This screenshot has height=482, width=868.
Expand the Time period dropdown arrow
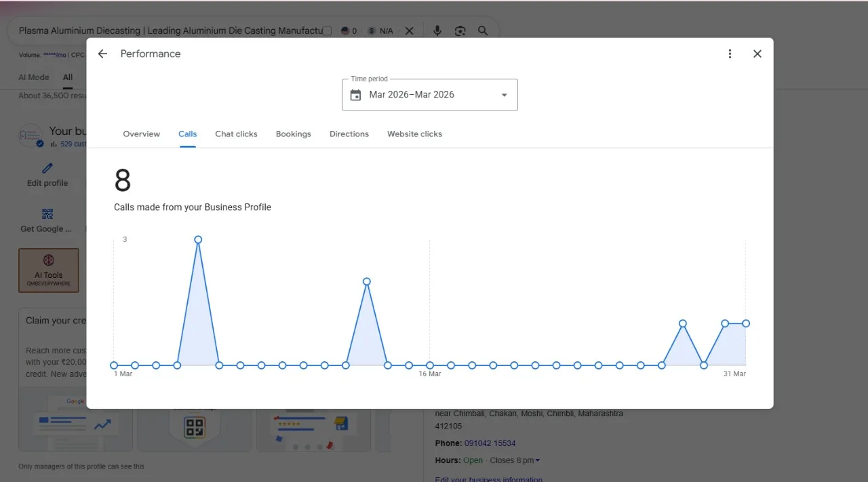[504, 95]
